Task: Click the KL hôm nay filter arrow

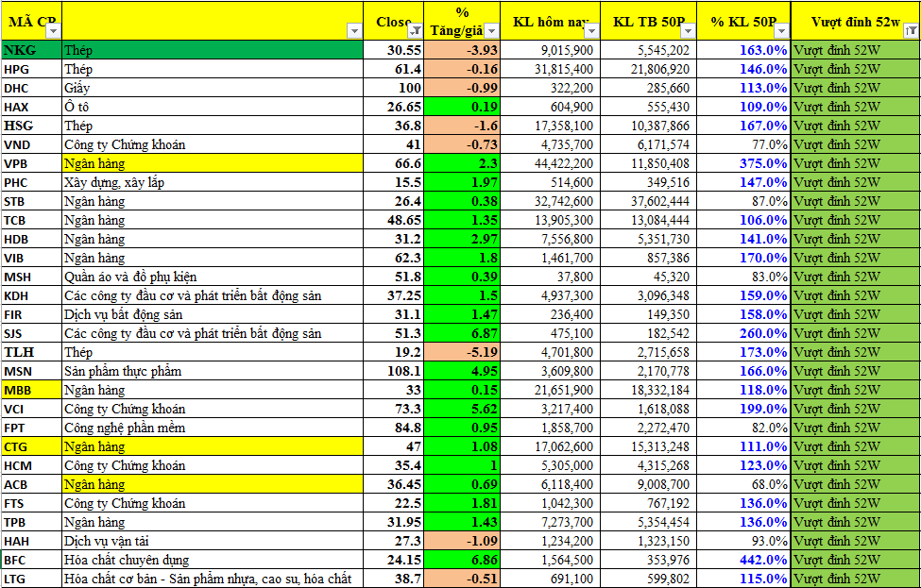Action: click(x=589, y=31)
